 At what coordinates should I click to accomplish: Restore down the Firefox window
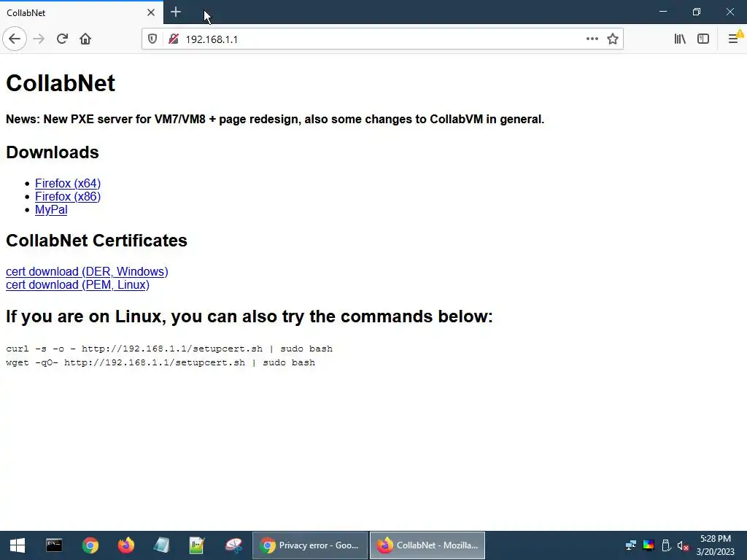[697, 12]
